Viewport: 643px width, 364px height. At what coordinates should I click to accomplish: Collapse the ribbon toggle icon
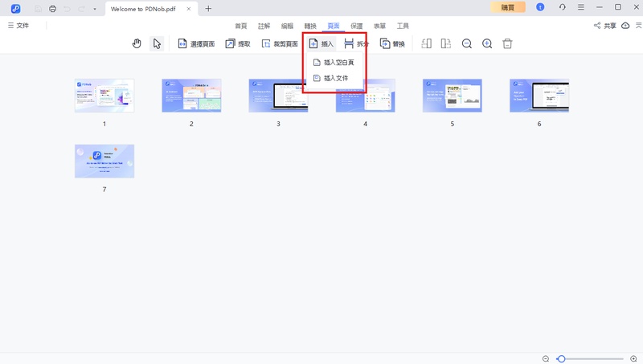point(638,26)
